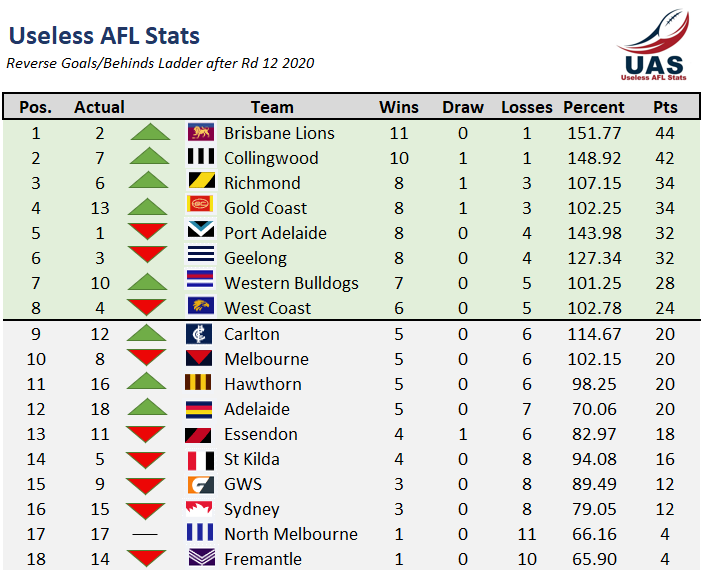This screenshot has height=574, width=705.
Task: Click the Adelaide team logo
Action: click(x=199, y=409)
